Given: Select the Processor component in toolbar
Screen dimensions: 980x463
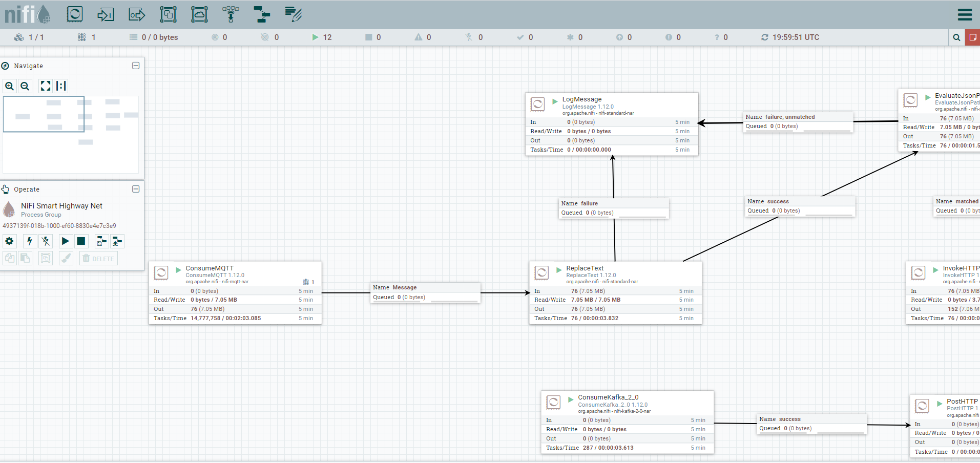Looking at the screenshot, I should pyautogui.click(x=75, y=14).
